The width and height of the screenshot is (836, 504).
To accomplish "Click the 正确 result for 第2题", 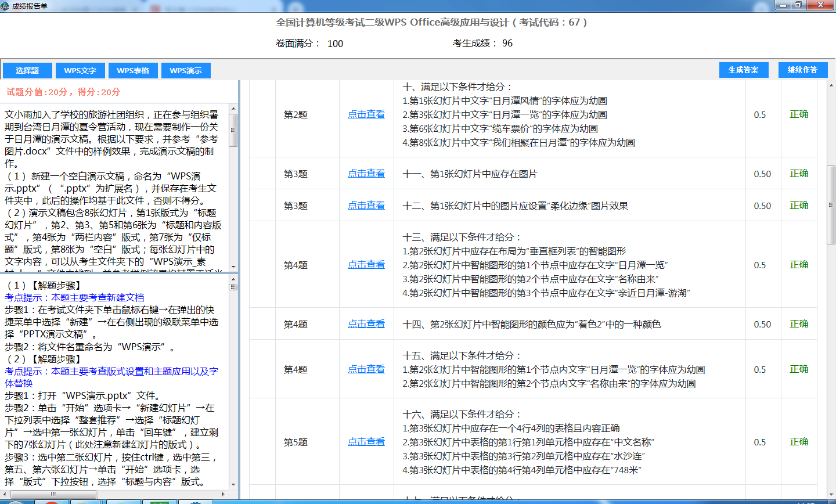I will [799, 114].
